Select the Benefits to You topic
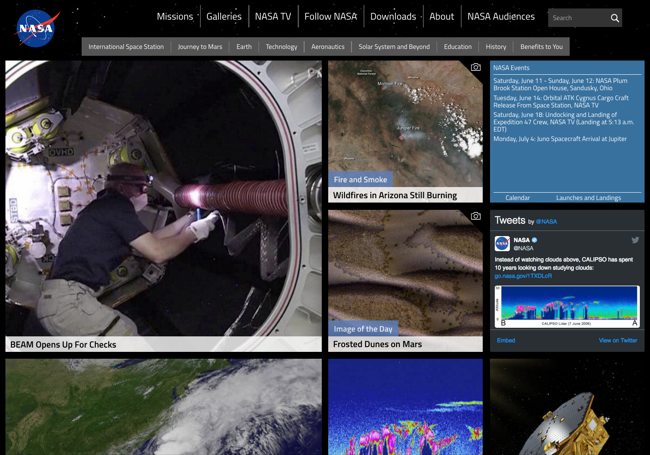 [541, 47]
